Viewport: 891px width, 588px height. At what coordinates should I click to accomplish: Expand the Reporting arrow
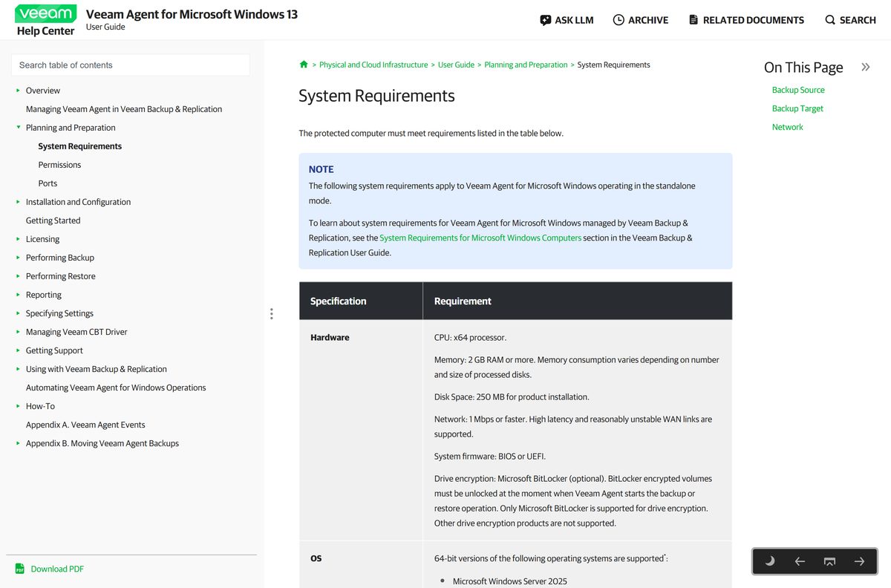(19, 295)
